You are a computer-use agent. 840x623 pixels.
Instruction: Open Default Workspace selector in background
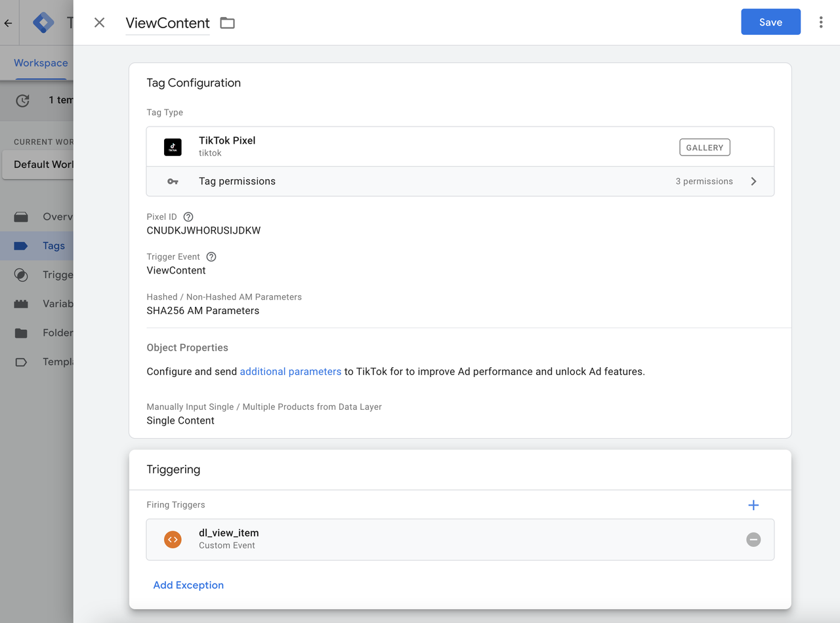39,165
